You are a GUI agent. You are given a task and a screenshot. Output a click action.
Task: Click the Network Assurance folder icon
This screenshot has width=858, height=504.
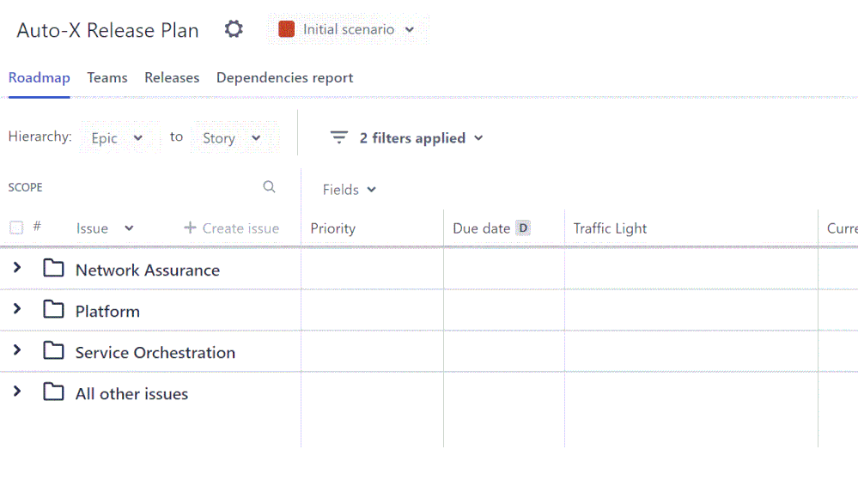click(x=54, y=269)
